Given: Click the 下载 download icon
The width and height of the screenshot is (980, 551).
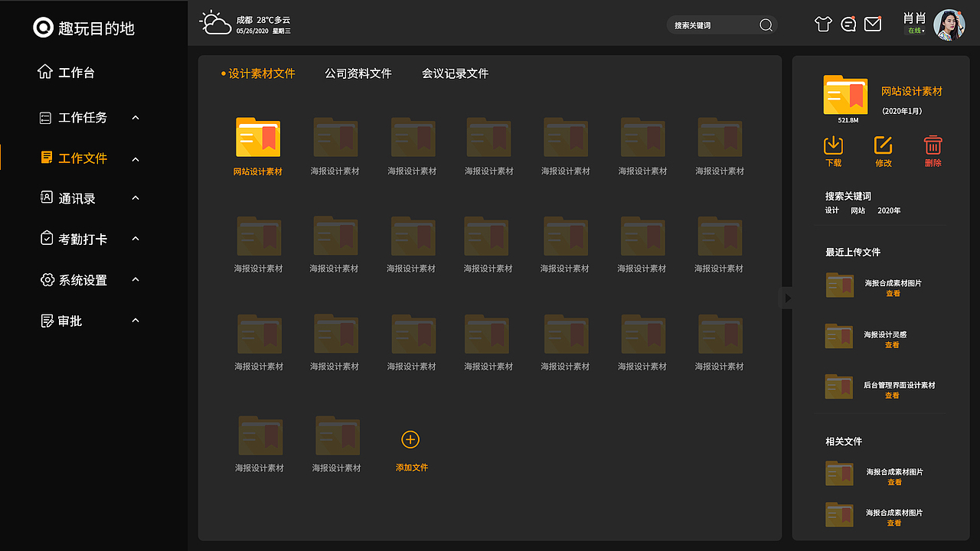Looking at the screenshot, I should (x=833, y=145).
